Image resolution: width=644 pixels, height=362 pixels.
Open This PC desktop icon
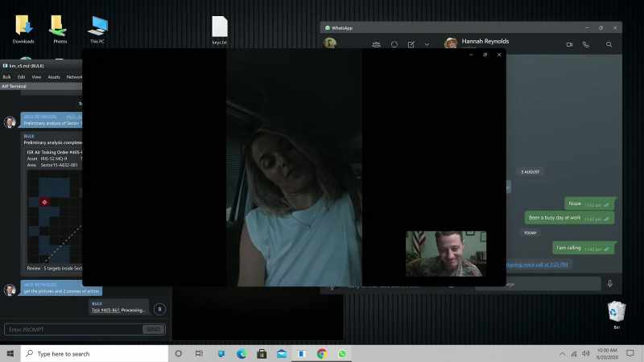point(97,29)
